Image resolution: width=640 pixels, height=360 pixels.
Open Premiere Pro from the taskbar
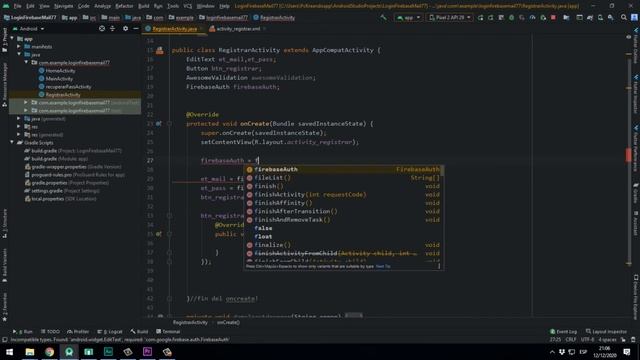coord(147,352)
